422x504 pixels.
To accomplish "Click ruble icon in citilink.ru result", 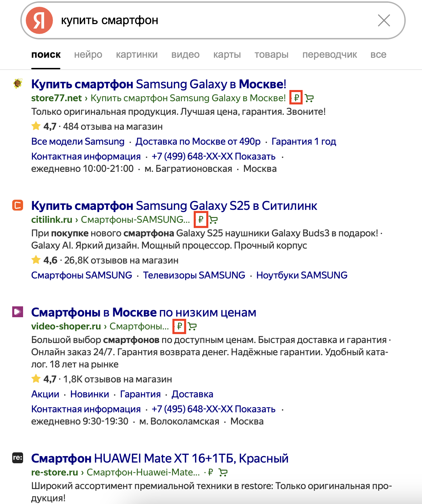I will coord(201,220).
